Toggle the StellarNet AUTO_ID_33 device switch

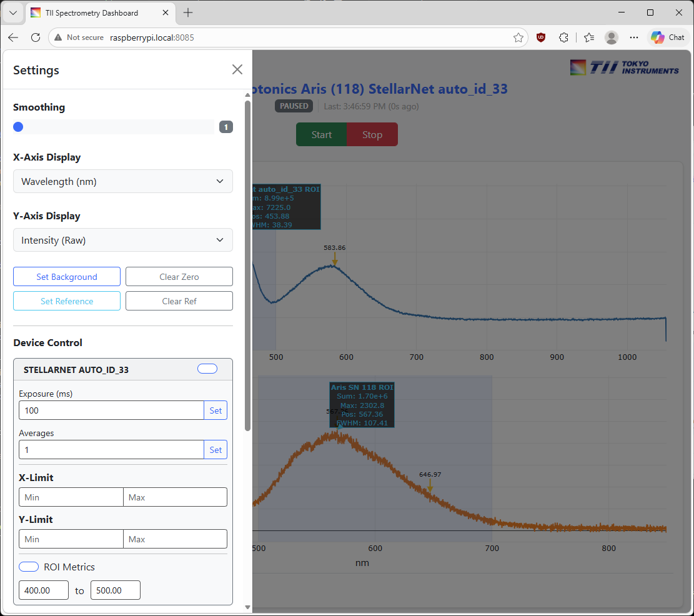(207, 369)
